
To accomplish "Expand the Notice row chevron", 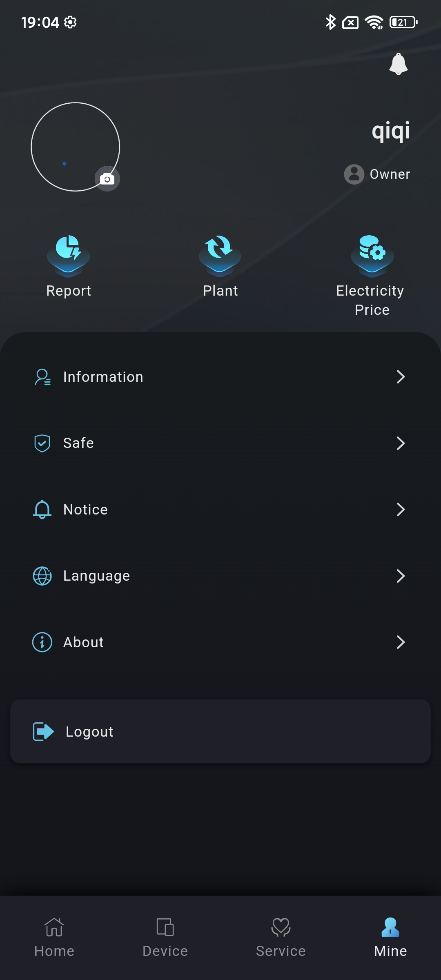I will 401,510.
